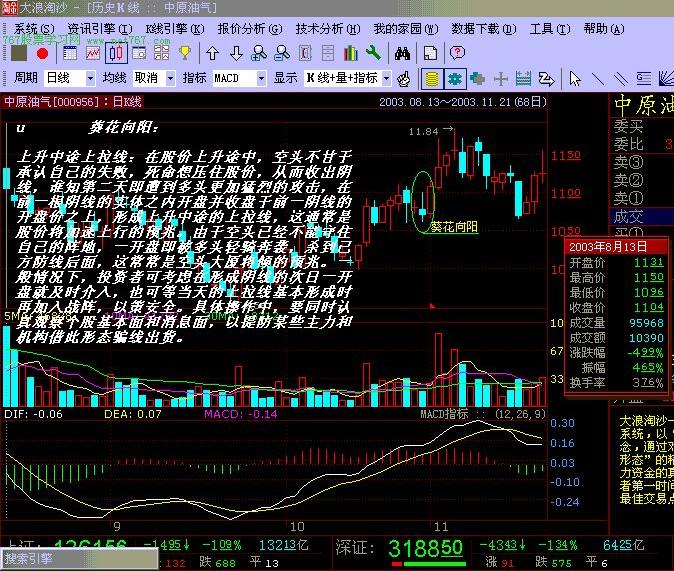Zoom out with the minus magnifier icon
The height and width of the screenshot is (571, 674).
[x=282, y=53]
